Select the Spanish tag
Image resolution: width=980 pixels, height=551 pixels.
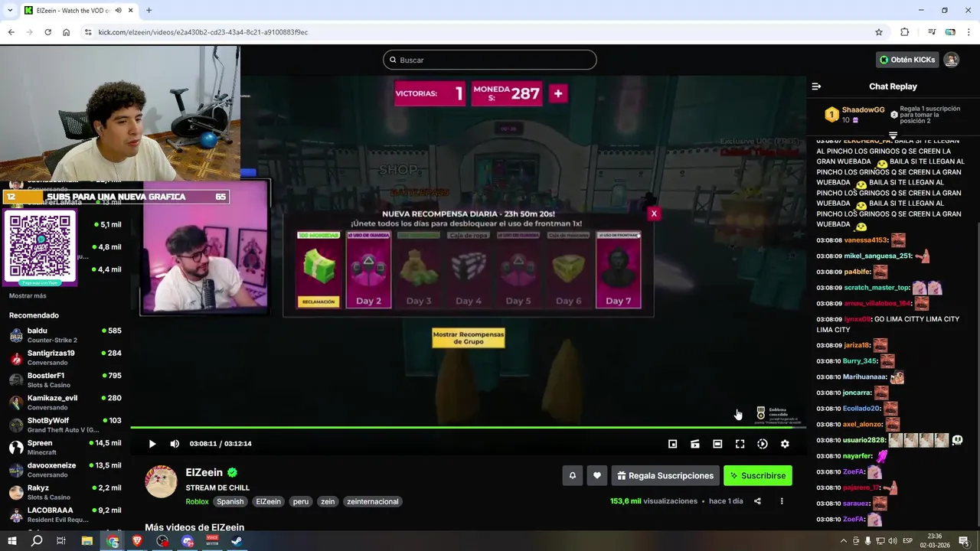pyautogui.click(x=230, y=502)
